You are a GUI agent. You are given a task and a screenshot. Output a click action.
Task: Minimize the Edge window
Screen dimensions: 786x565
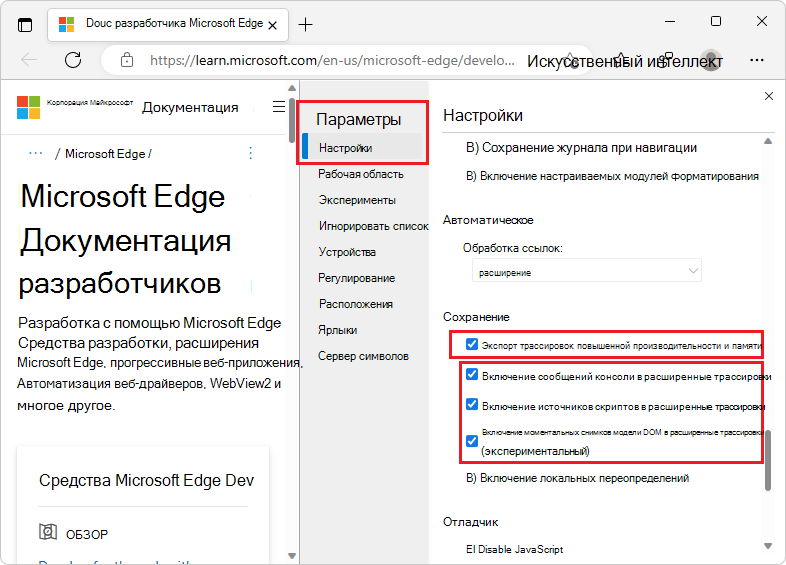(x=670, y=22)
